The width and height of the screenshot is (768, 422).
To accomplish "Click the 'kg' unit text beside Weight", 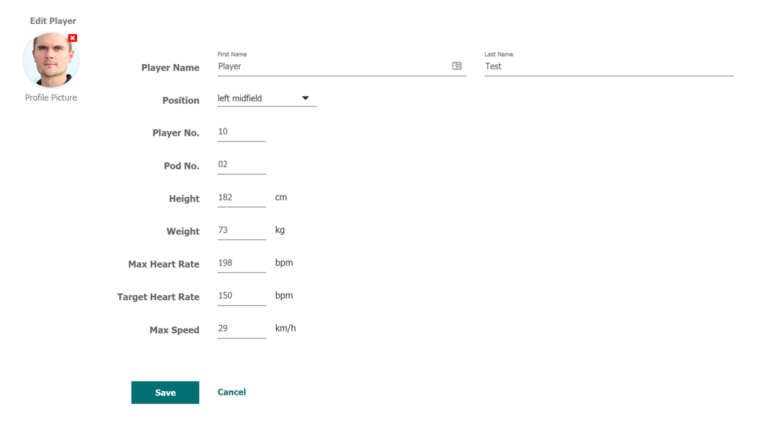I will click(280, 230).
